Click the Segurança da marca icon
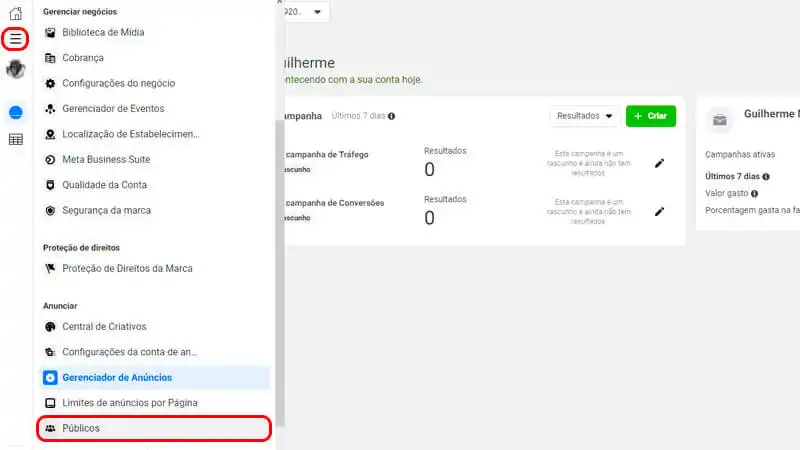The image size is (800, 450). tap(50, 210)
